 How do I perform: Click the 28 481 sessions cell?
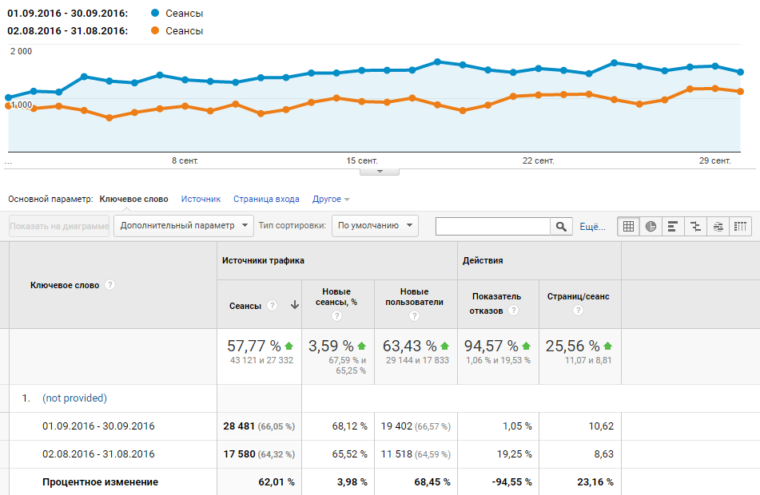[x=259, y=426]
